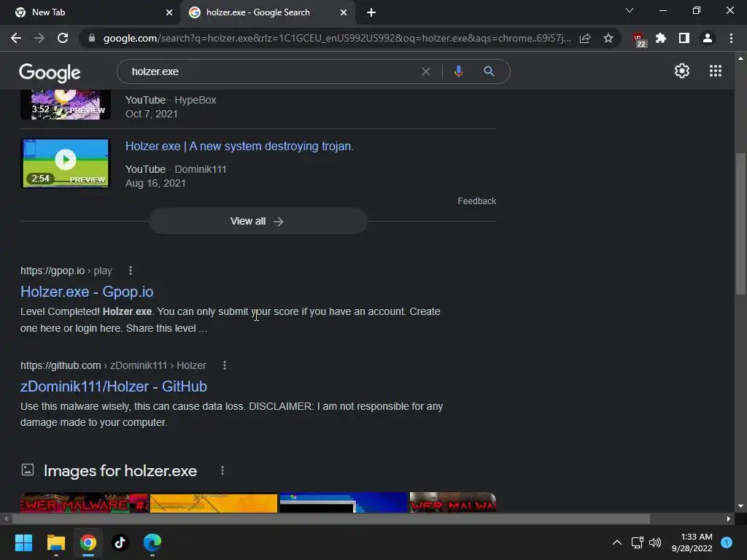Open more options for github.com result

225,365
